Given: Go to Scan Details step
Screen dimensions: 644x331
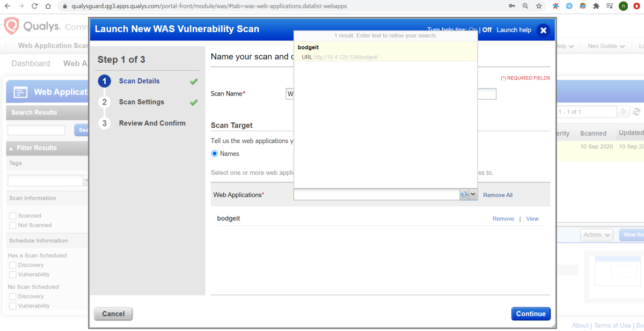Looking at the screenshot, I should tap(139, 81).
